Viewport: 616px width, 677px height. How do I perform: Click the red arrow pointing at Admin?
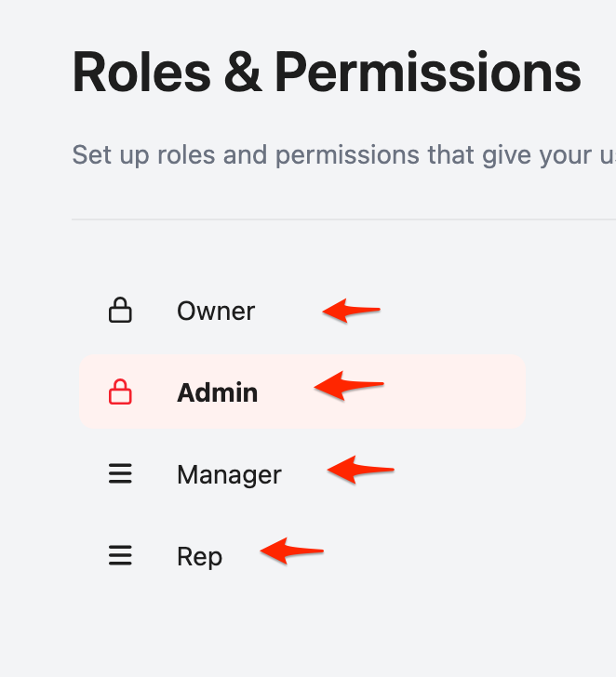click(x=349, y=385)
